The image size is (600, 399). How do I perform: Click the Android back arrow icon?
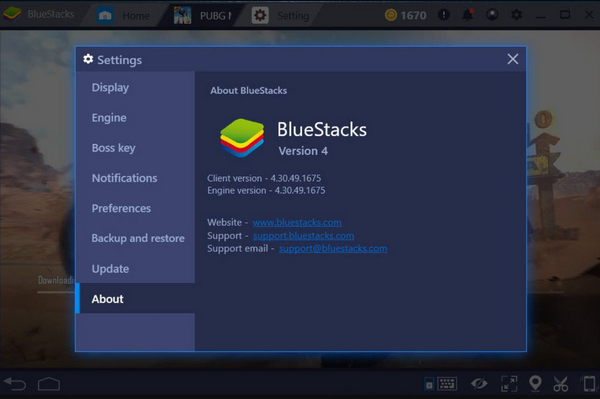coord(15,384)
